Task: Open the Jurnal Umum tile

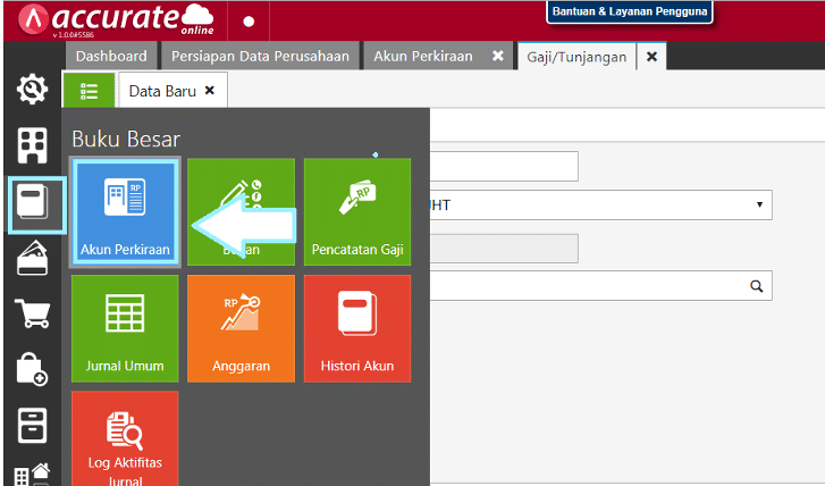Action: click(x=125, y=328)
